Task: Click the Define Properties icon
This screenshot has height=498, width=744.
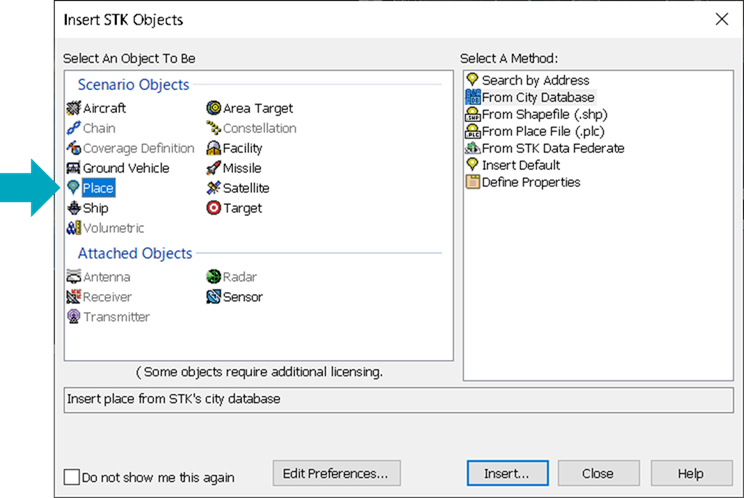Action: [x=473, y=182]
